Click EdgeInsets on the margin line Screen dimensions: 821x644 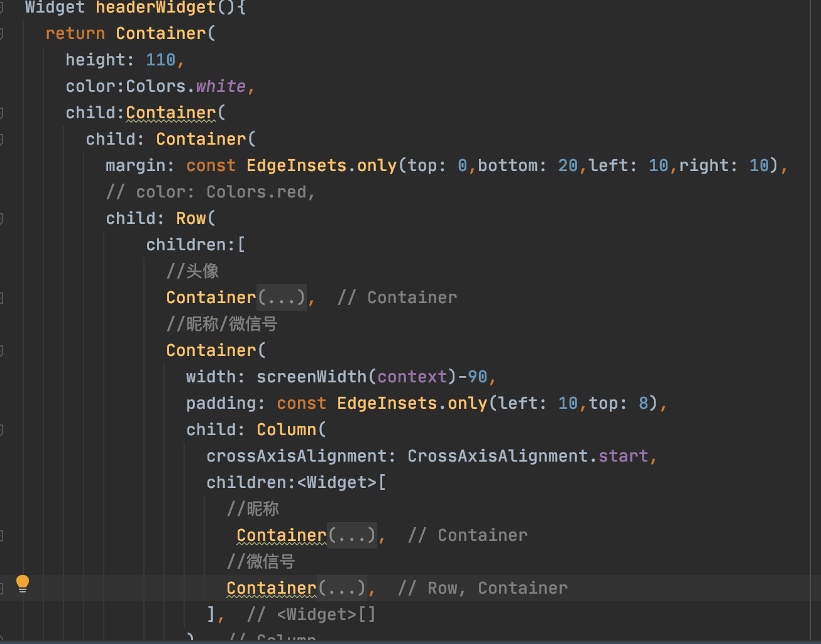tap(297, 165)
